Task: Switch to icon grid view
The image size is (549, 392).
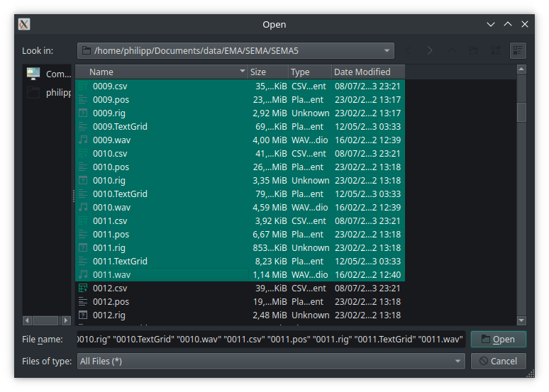Action: [497, 50]
